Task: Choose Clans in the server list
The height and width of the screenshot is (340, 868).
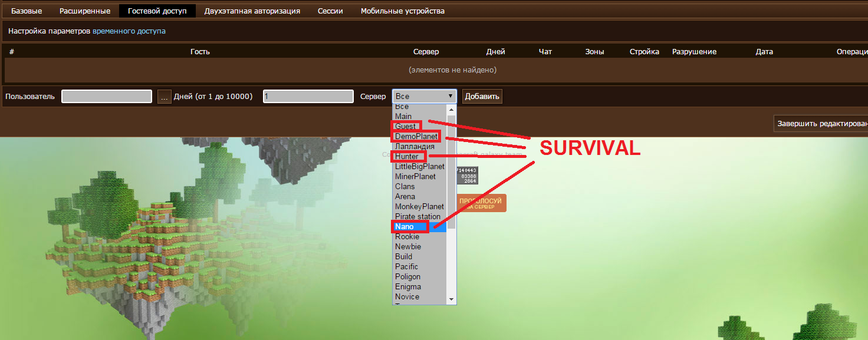Action: pos(420,186)
